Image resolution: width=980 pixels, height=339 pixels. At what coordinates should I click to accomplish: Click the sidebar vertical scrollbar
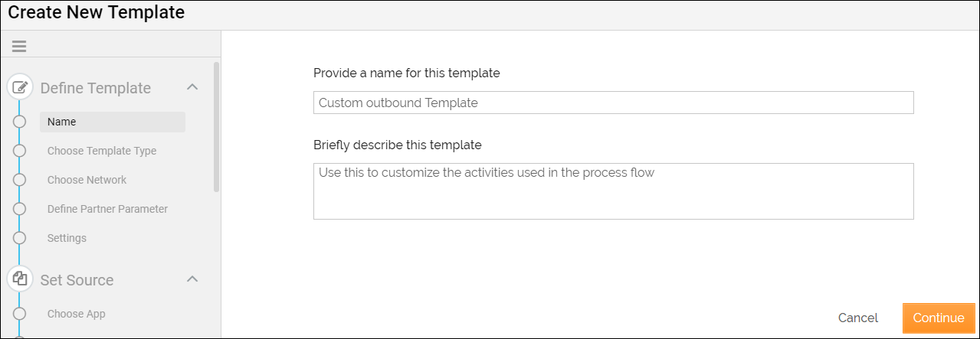click(217, 126)
